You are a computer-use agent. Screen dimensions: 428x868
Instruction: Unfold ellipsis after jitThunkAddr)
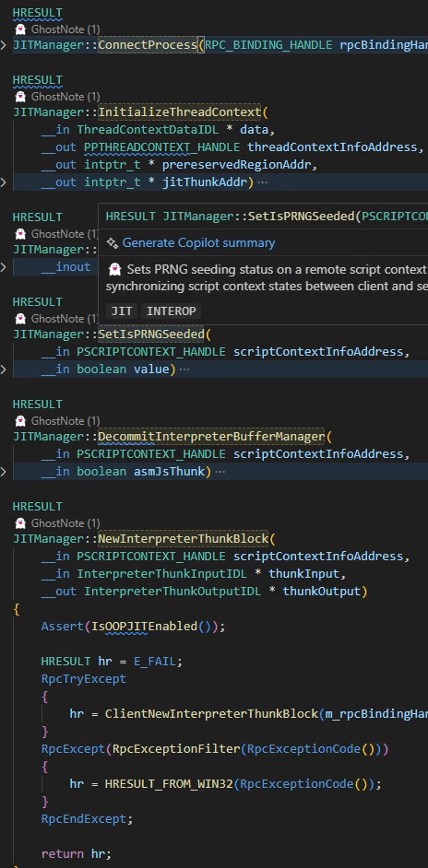(262, 182)
